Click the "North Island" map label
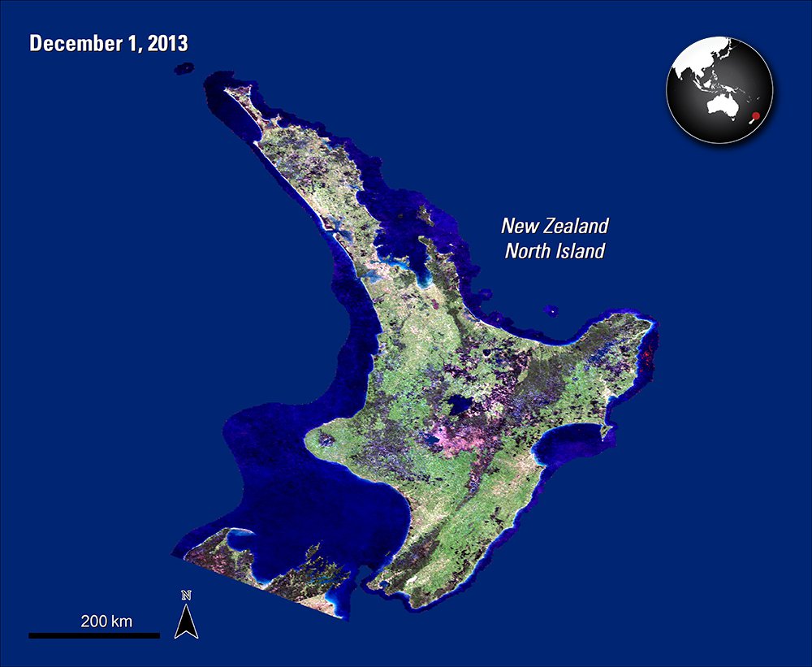This screenshot has height=667, width=812. [555, 251]
